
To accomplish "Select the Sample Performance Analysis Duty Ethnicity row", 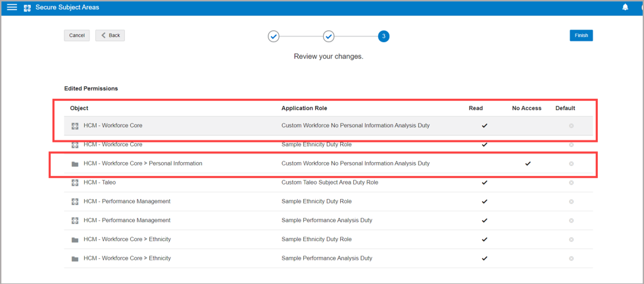I will [x=326, y=258].
